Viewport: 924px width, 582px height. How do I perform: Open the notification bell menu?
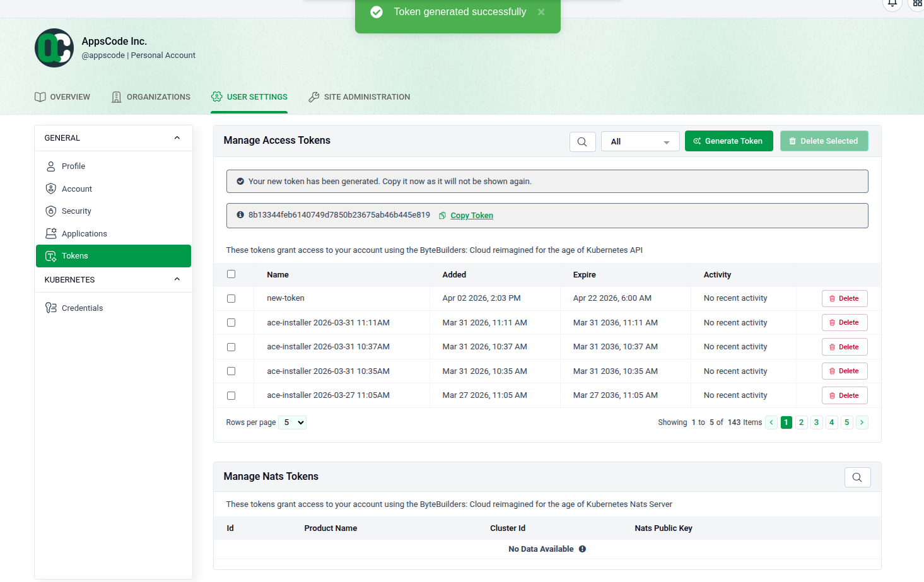892,4
